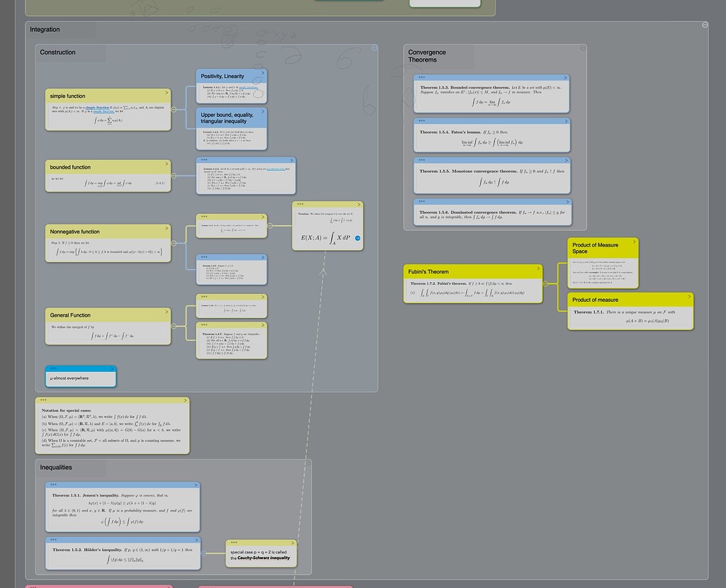Collapse the Integration group with its minus icon

point(705,24)
